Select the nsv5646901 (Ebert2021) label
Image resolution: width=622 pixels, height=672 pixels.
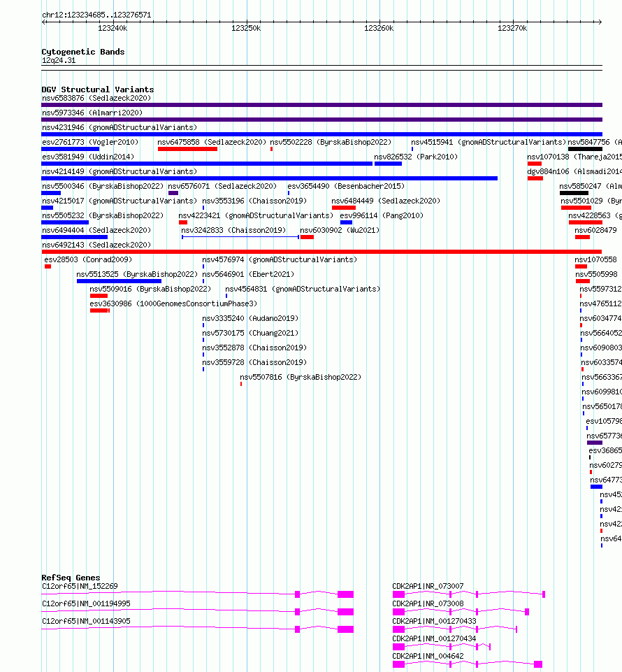coord(248,274)
